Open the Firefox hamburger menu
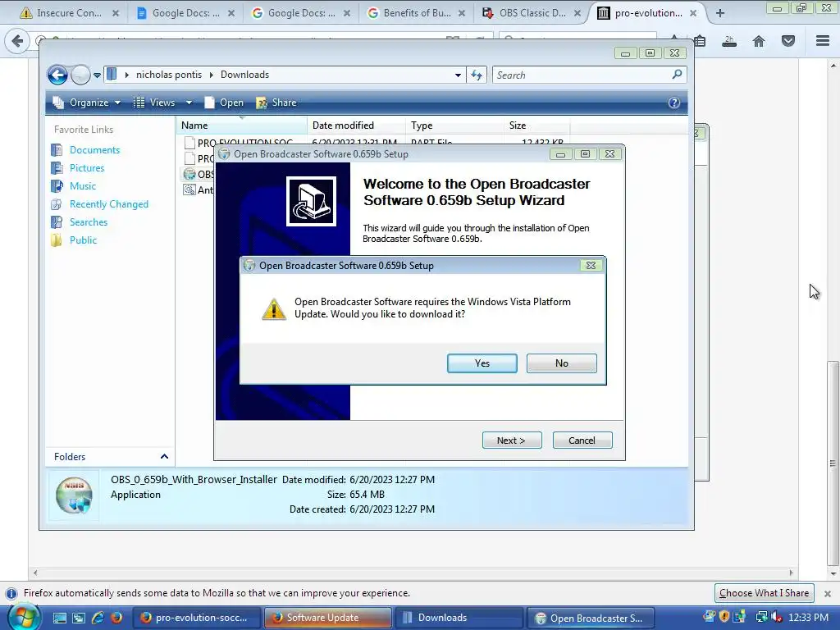 823,41
